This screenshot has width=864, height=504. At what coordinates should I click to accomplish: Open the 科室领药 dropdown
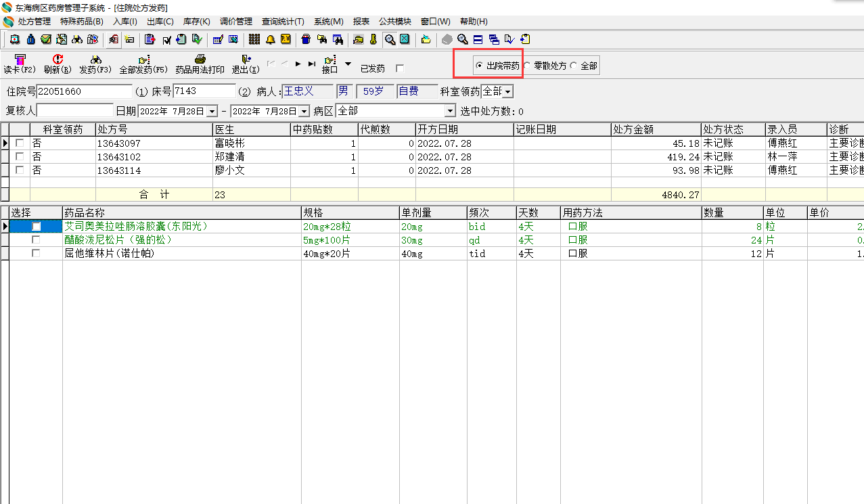[508, 91]
